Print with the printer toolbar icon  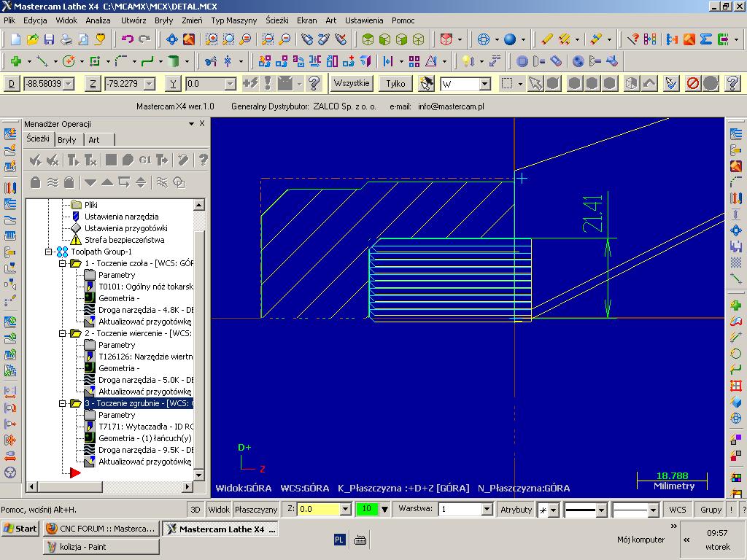click(x=66, y=39)
